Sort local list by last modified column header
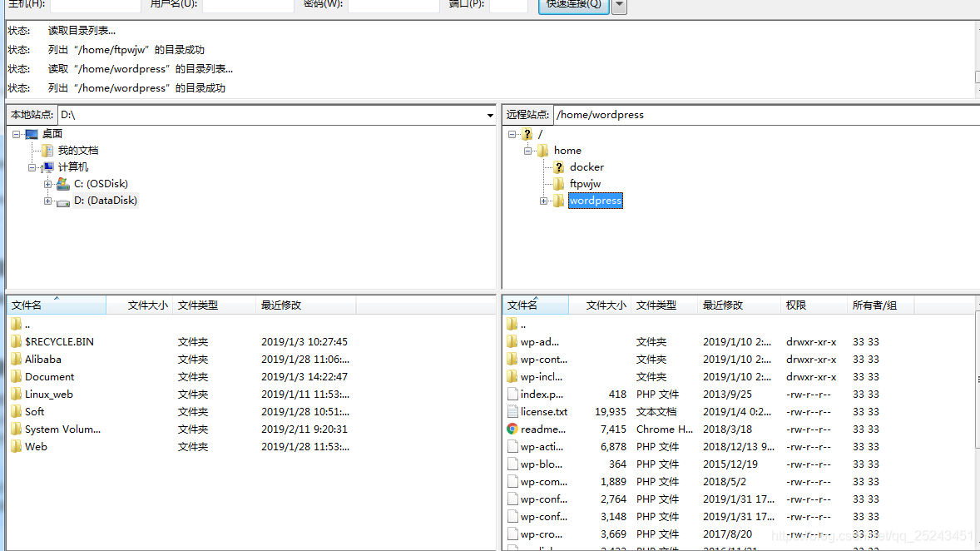 click(x=306, y=305)
